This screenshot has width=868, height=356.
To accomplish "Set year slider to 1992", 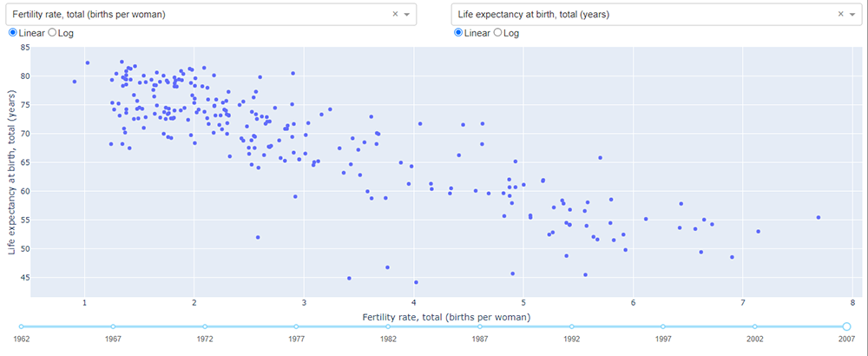I will (x=571, y=326).
